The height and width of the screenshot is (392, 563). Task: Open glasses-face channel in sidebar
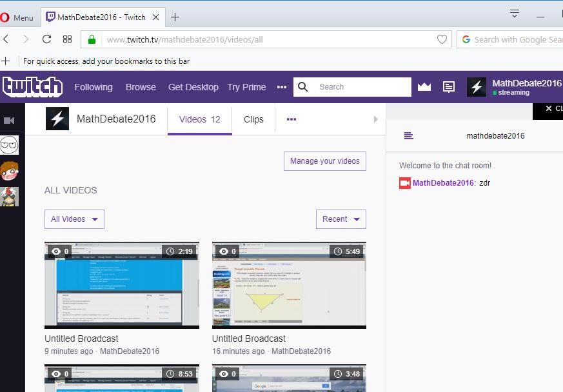pos(9,145)
